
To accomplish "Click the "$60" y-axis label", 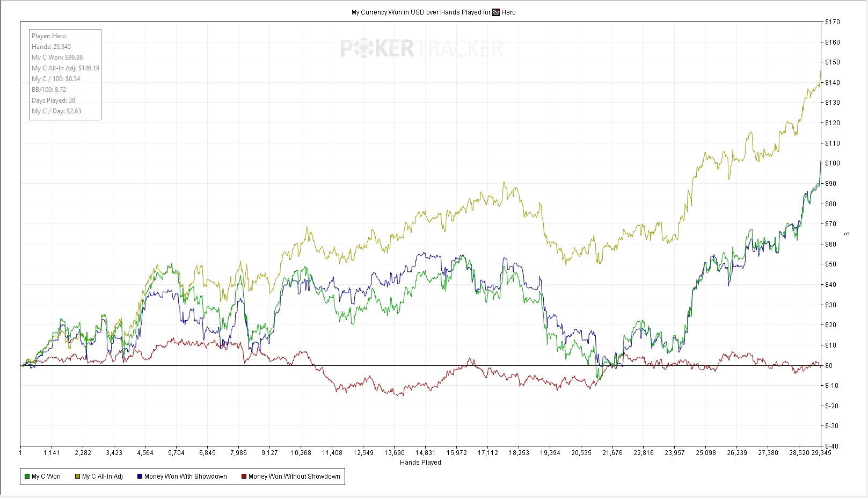I will [x=831, y=244].
